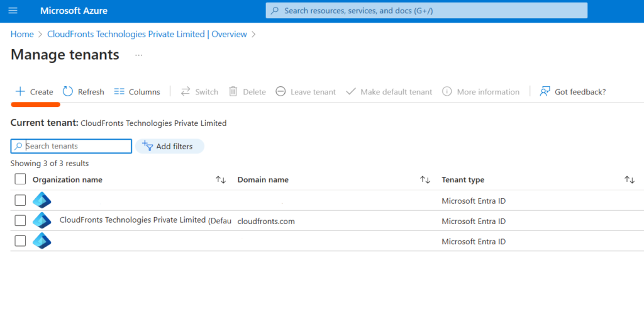Open the ellipsis menu next to Manage tenants
The height and width of the screenshot is (331, 644).
coord(139,55)
